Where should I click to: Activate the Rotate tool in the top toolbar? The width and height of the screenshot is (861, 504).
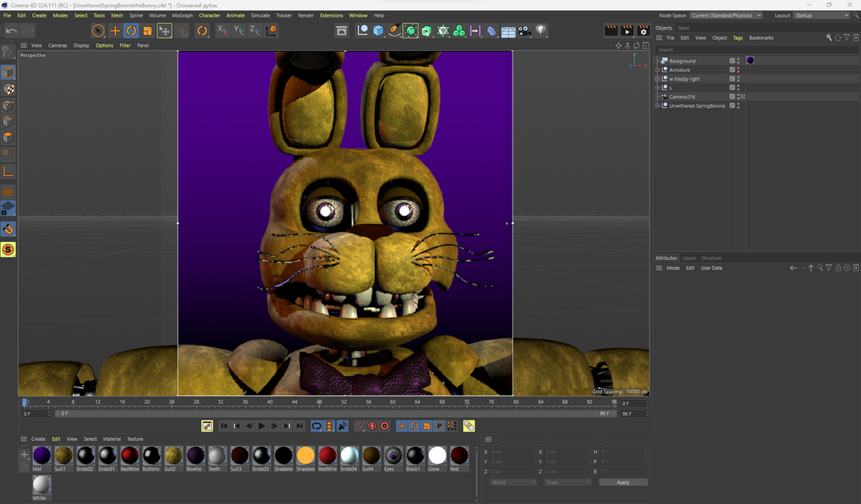(x=131, y=30)
